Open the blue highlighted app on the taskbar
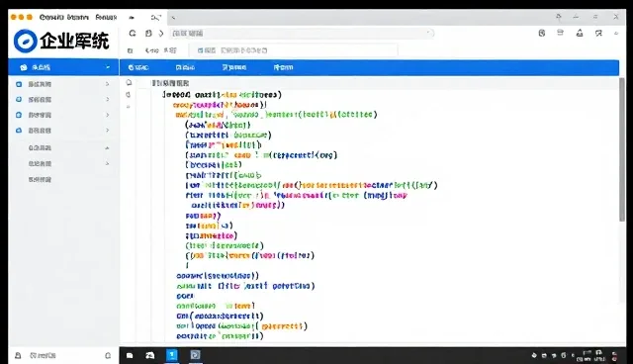633x364 pixels. click(x=172, y=355)
